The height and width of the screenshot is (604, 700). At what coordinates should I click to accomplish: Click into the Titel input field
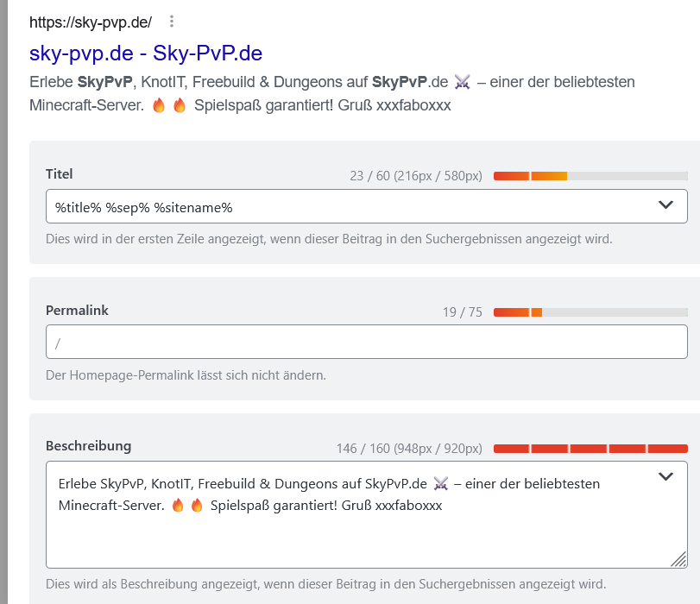coord(345,207)
